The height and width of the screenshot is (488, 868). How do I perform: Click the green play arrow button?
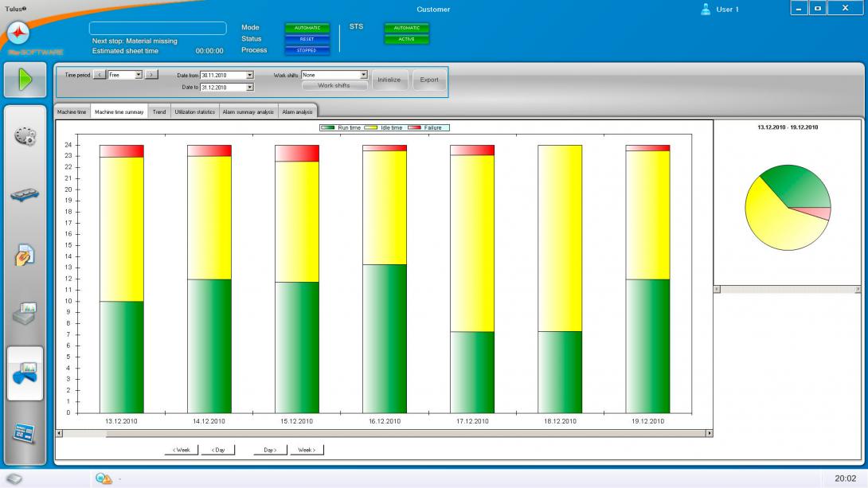25,80
